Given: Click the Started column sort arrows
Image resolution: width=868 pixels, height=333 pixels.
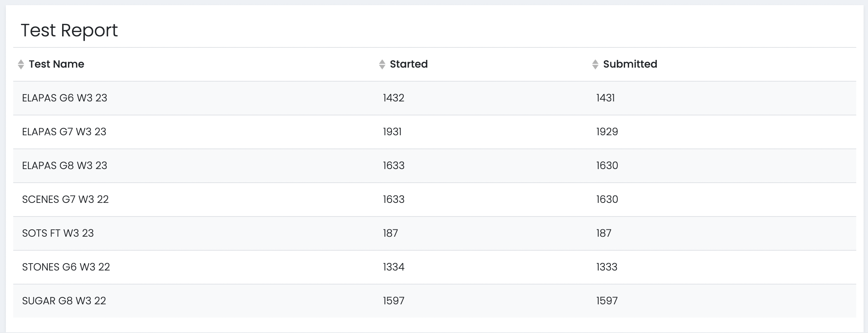Looking at the screenshot, I should click(x=382, y=64).
